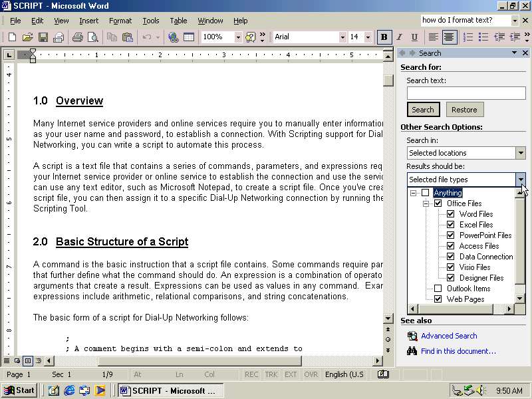Go back in the Search task pane

point(402,53)
